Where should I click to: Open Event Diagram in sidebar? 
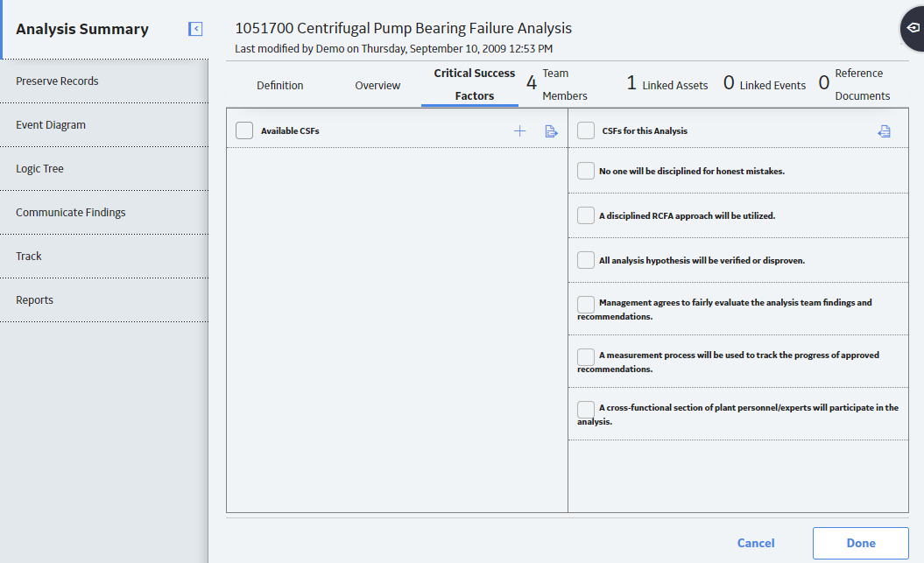[x=104, y=125]
